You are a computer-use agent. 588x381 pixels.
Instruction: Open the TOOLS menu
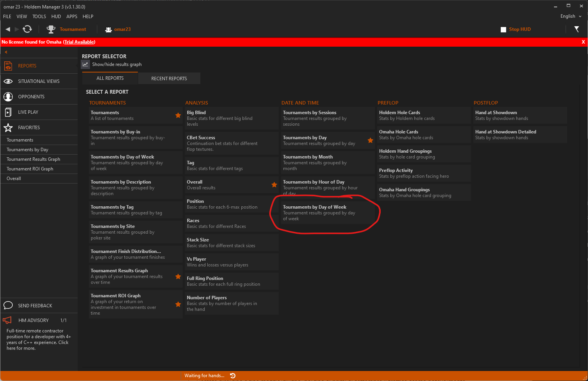(x=39, y=17)
